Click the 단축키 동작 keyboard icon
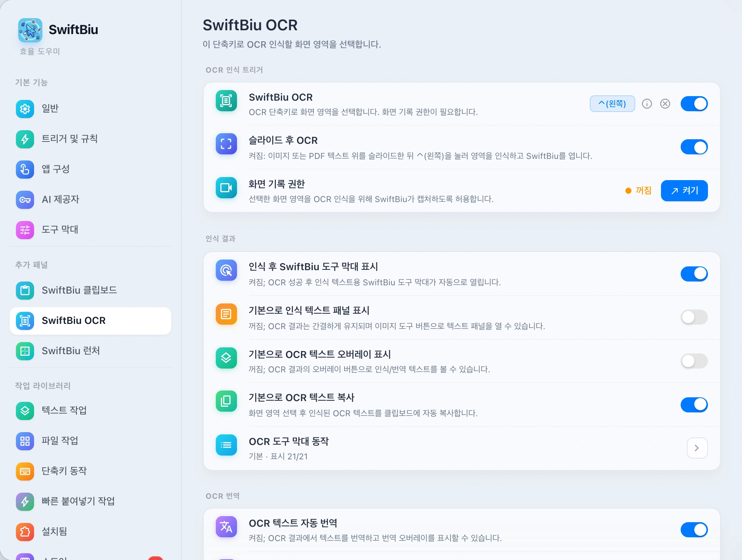Screen dimensions: 742x560 [25, 471]
